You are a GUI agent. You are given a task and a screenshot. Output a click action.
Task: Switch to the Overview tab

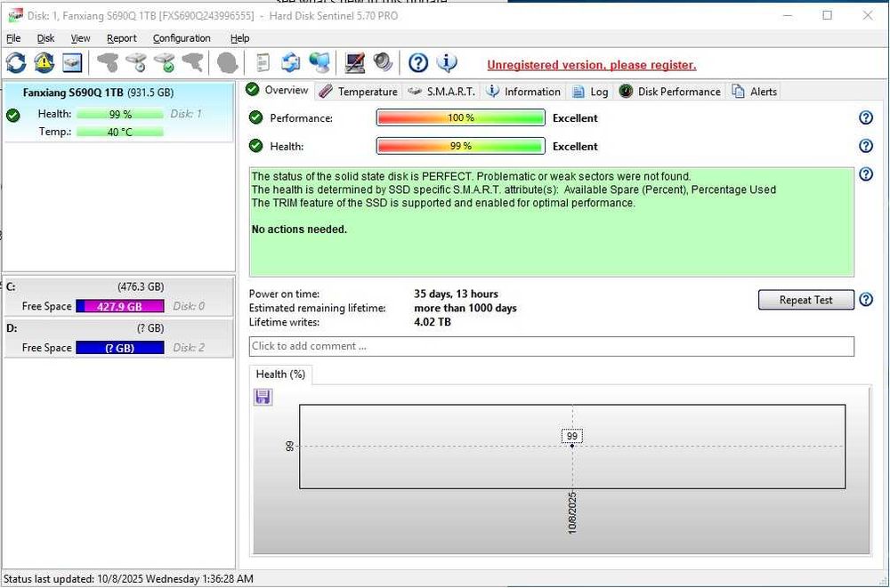(278, 90)
